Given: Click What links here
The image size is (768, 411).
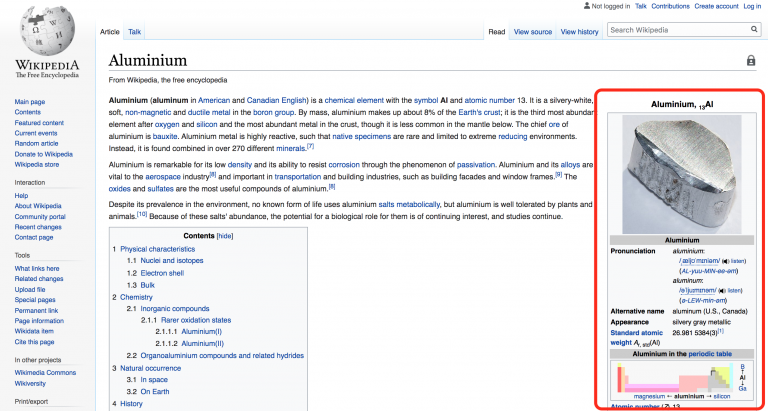Looking at the screenshot, I should coord(37,268).
